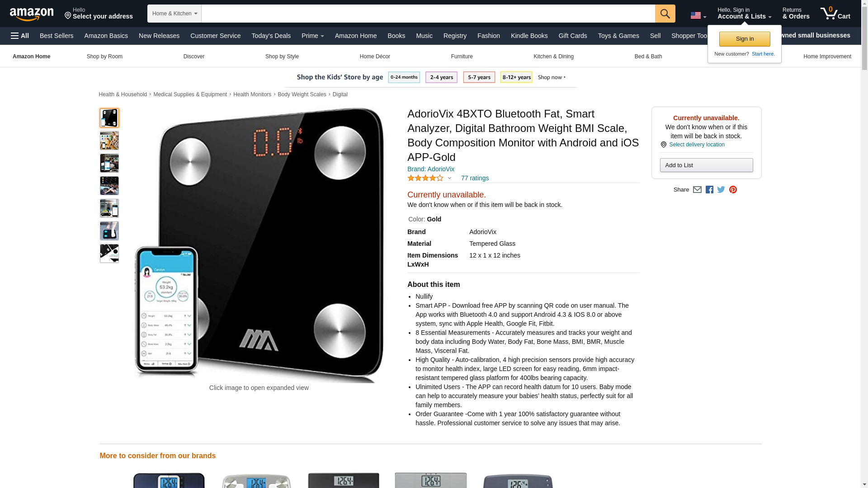Open Today's Deals in navigation bar

tap(271, 36)
